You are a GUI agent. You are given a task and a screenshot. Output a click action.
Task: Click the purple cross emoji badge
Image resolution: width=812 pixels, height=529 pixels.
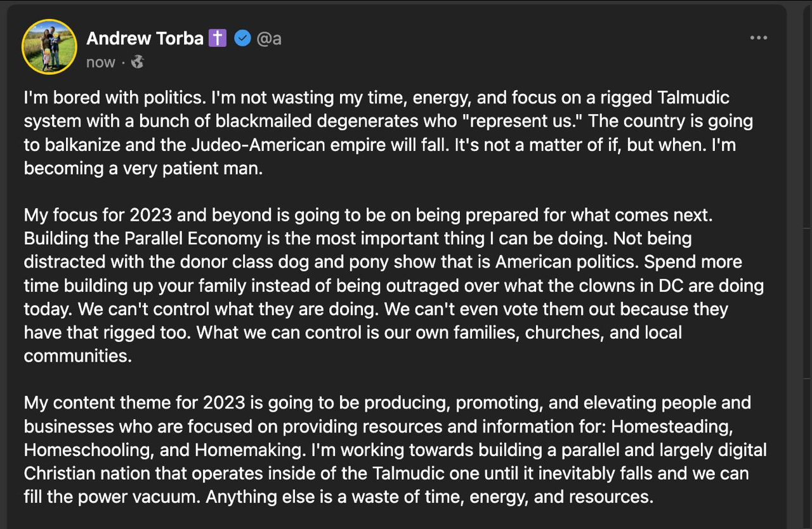click(217, 38)
